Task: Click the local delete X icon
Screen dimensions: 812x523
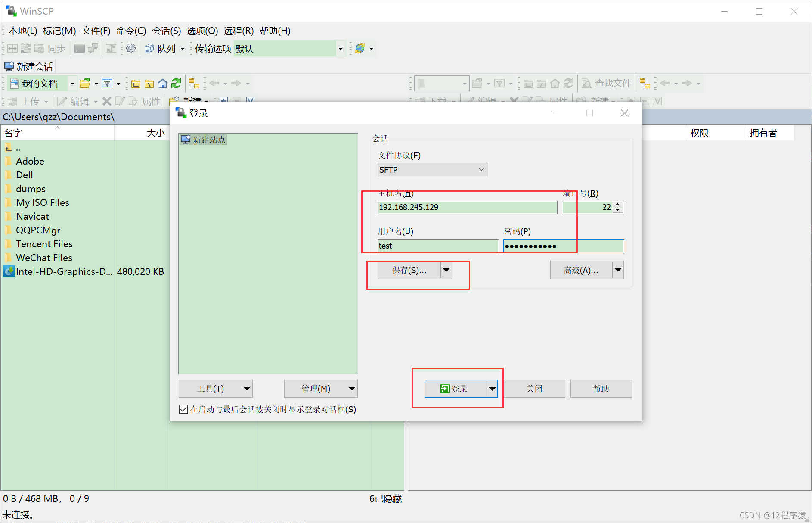Action: (x=107, y=101)
